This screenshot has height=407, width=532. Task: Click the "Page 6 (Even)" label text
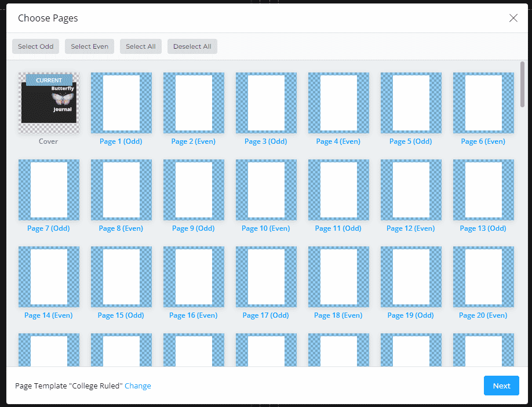(483, 141)
